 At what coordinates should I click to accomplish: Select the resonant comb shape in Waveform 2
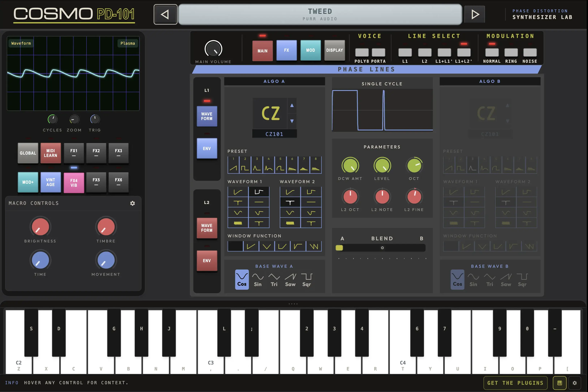point(290,223)
